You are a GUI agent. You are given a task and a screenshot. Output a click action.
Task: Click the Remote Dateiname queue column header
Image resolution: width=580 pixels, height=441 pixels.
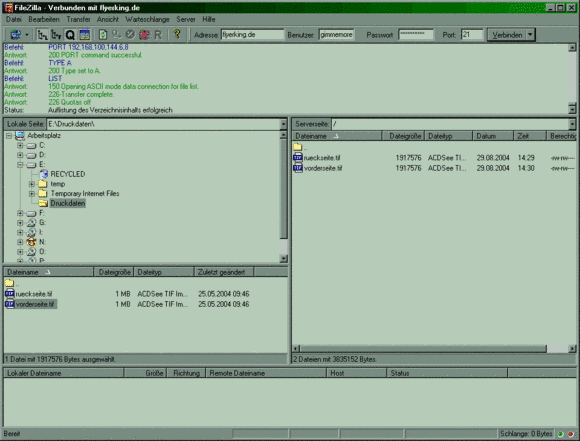[x=266, y=373]
